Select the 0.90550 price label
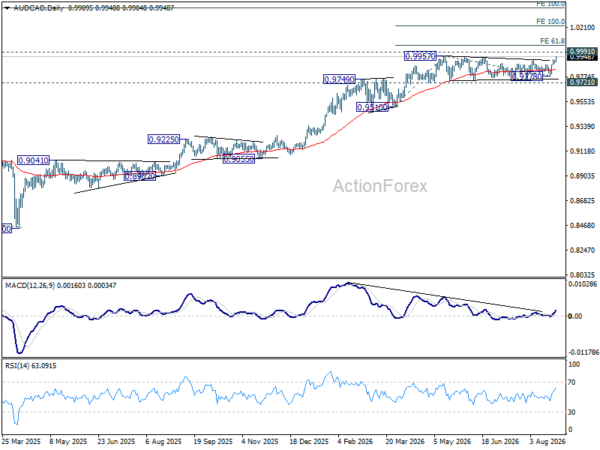Screen dimensions: 600x450 [x=238, y=159]
